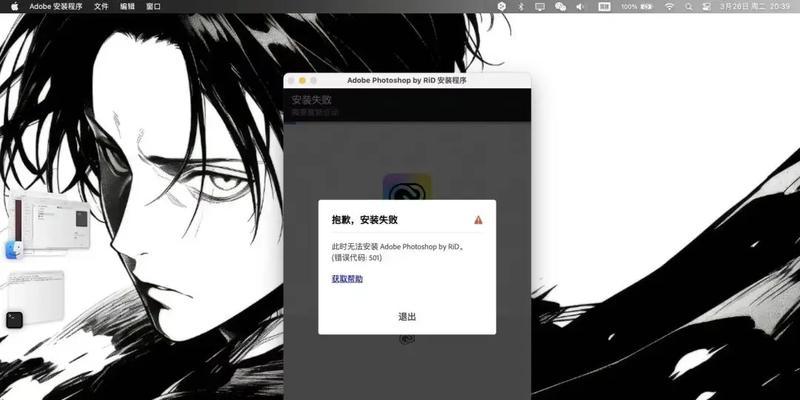
Task: Click the error code 501 text
Action: point(357,258)
